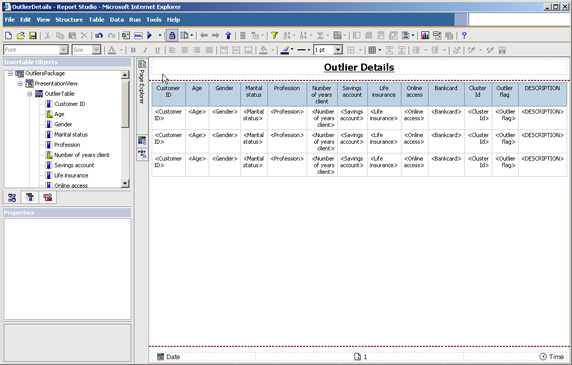Toggle justify text alignment
This screenshot has width=572, height=365.
(x=209, y=50)
